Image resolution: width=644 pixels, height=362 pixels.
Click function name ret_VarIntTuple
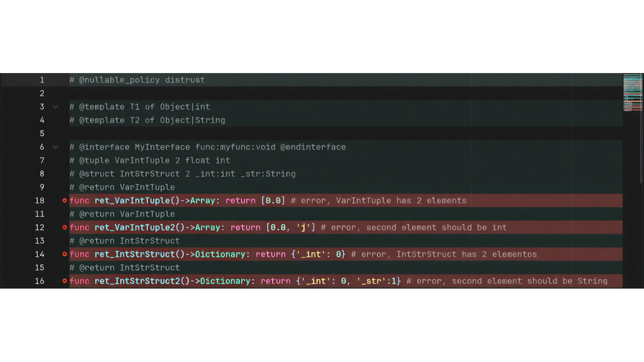pos(132,200)
